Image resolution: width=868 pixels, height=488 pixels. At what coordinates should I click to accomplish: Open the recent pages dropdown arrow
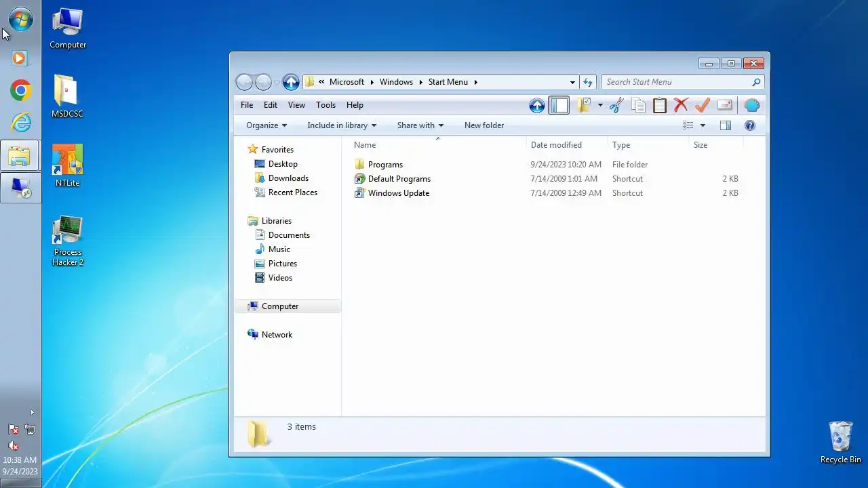[277, 83]
